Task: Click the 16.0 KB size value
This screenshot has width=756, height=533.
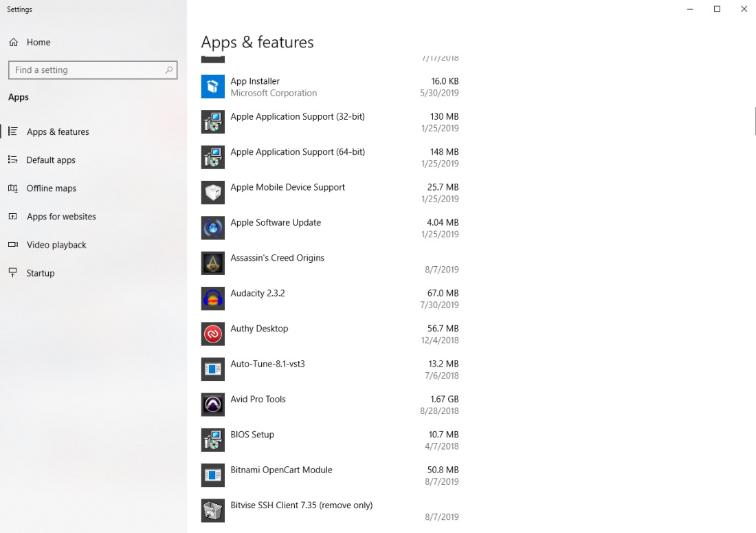Action: tap(445, 81)
